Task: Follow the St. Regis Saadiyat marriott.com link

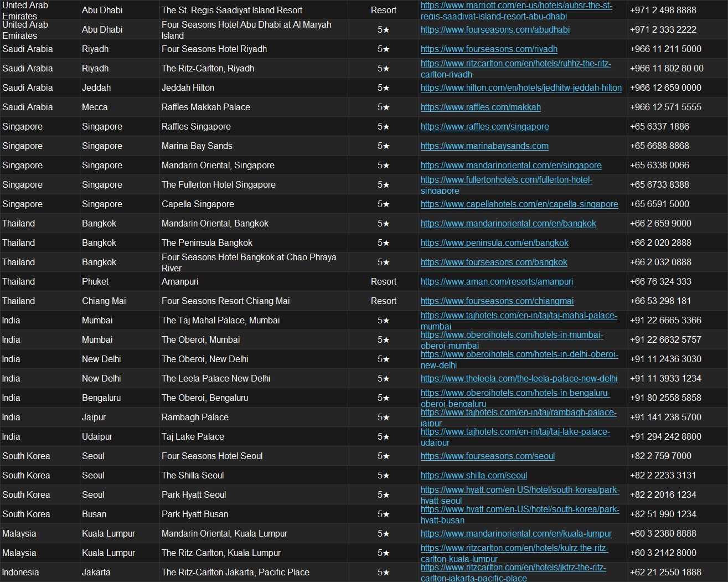Action: click(x=517, y=11)
